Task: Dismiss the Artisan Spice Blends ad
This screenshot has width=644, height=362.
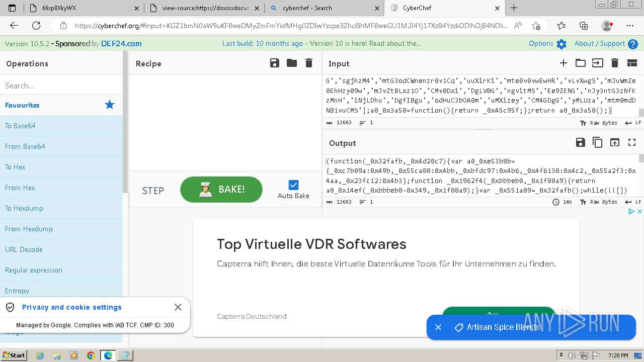Action: pyautogui.click(x=438, y=327)
